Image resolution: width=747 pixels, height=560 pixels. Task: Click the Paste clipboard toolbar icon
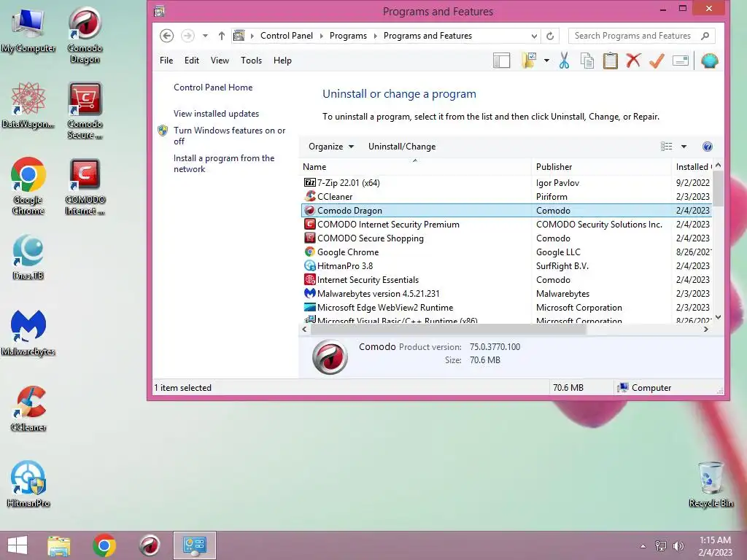[611, 61]
